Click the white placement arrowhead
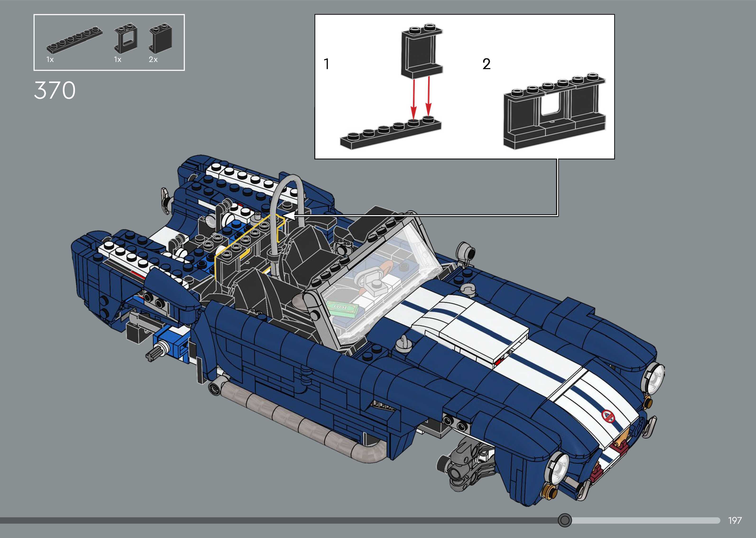The width and height of the screenshot is (756, 538). 289,216
